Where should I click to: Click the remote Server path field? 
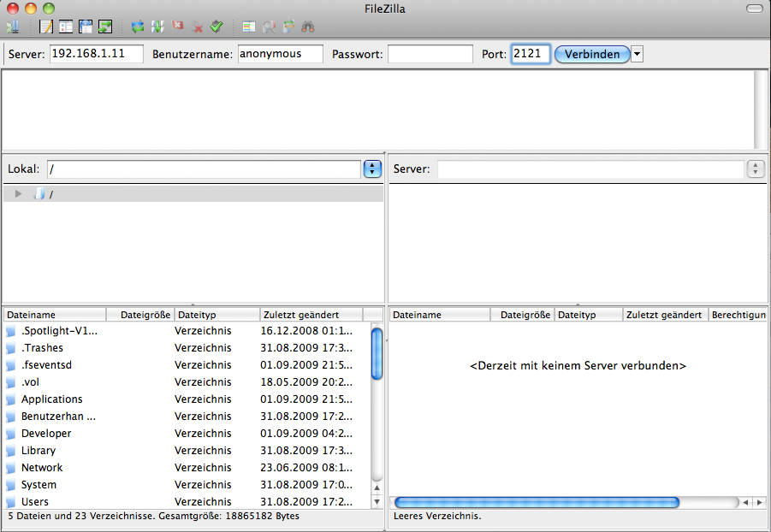(x=590, y=169)
